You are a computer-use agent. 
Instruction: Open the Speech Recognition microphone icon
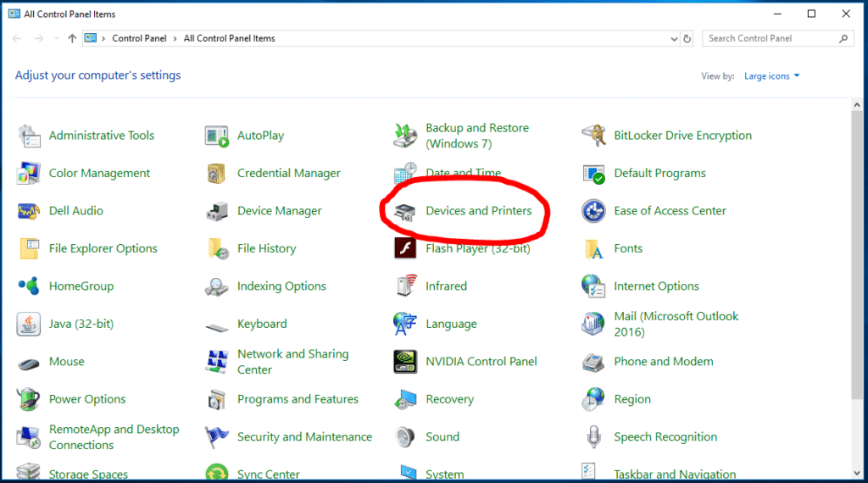(594, 437)
